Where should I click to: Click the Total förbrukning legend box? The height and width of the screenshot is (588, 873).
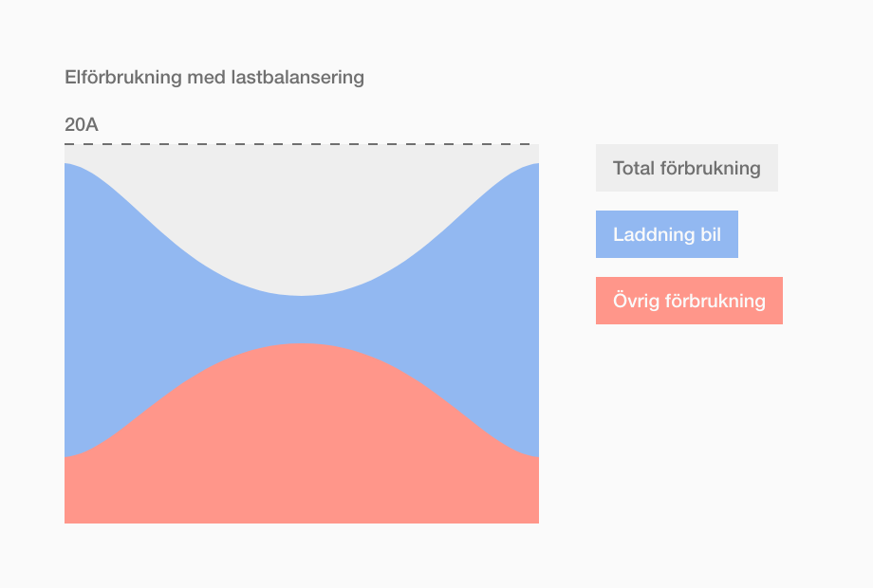point(686,168)
